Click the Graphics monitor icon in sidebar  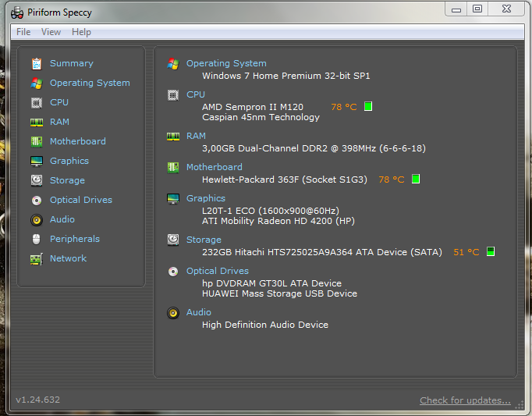37,162
